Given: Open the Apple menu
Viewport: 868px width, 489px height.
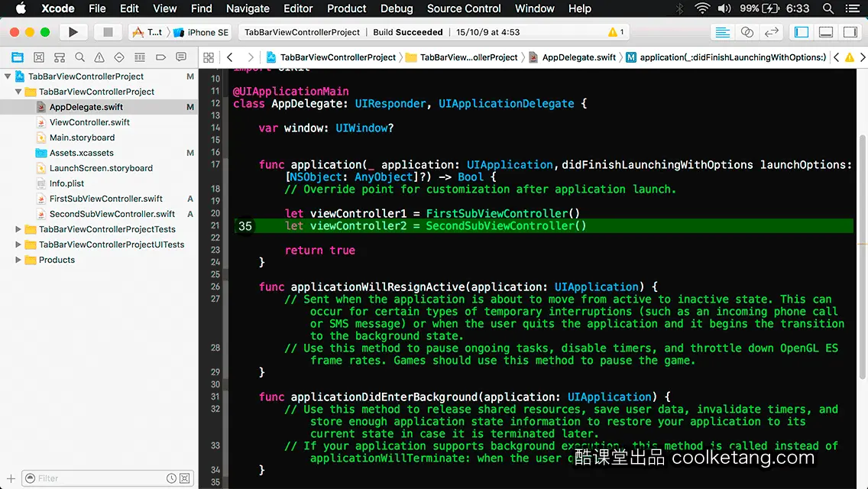Looking at the screenshot, I should coord(21,8).
